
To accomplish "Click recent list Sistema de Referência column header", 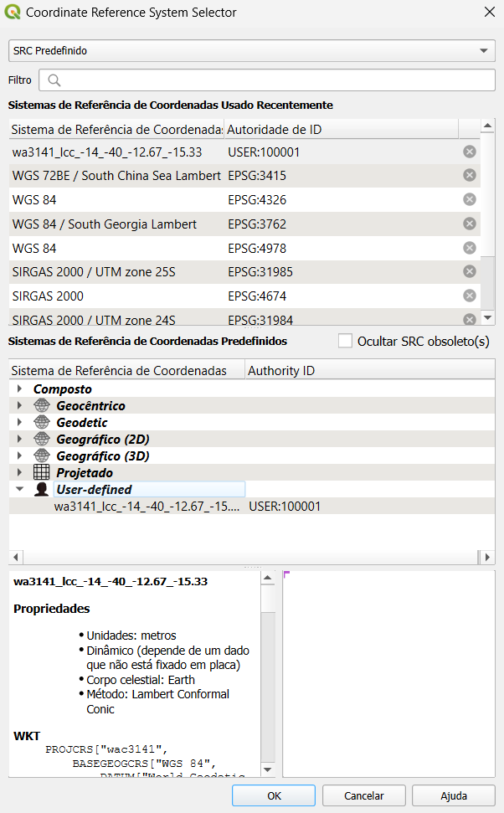I will coord(116,129).
